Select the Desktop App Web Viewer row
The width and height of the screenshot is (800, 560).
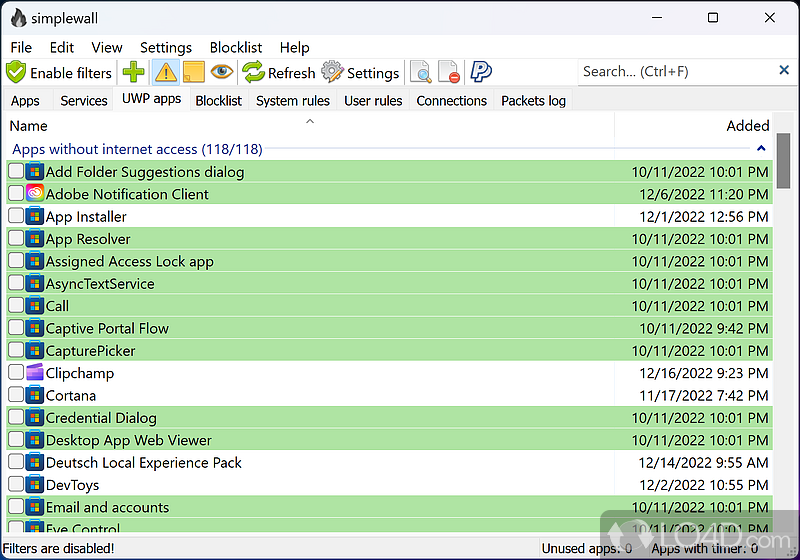(389, 440)
